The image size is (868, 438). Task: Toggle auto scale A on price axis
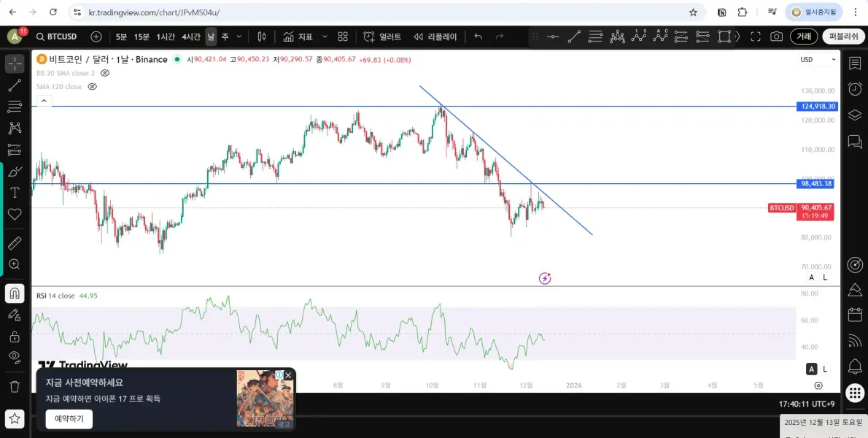[x=812, y=277]
